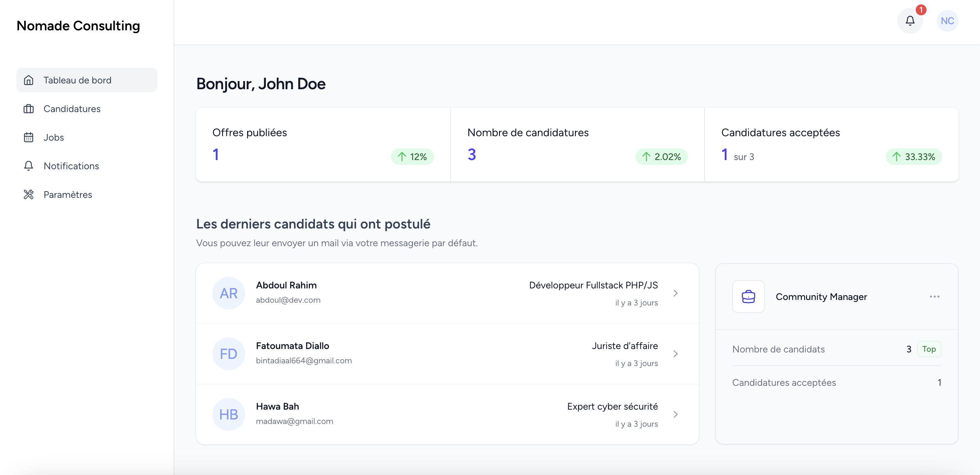Click the notification bell in header
The image size is (980, 475).
(910, 20)
